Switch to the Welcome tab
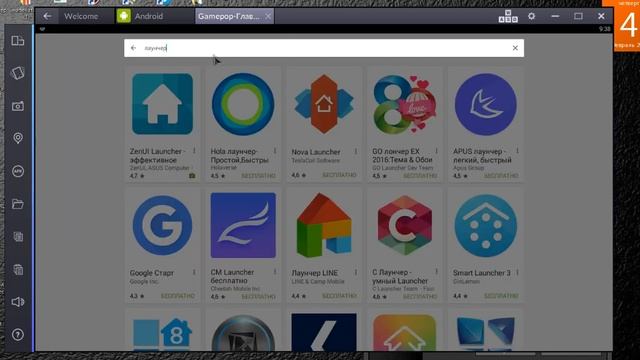This screenshot has height=360, width=640. (x=81, y=16)
